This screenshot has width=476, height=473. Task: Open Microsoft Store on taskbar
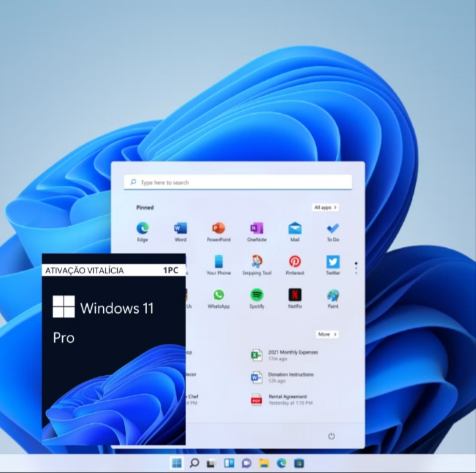click(299, 463)
